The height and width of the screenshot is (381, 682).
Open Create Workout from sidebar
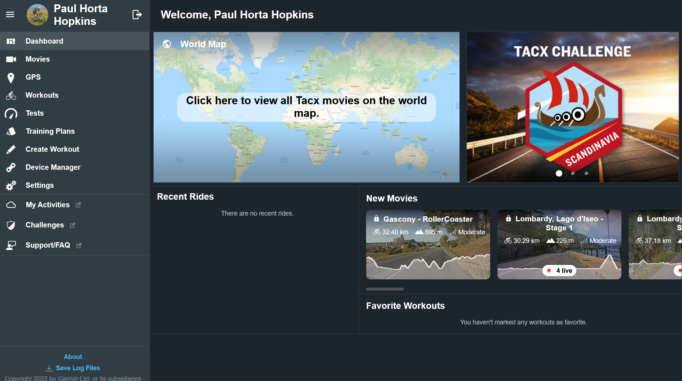[x=75, y=149]
